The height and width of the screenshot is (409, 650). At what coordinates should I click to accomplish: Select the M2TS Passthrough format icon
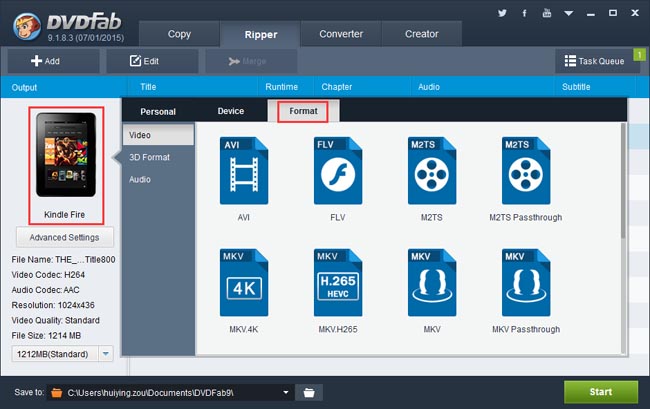pyautogui.click(x=526, y=171)
